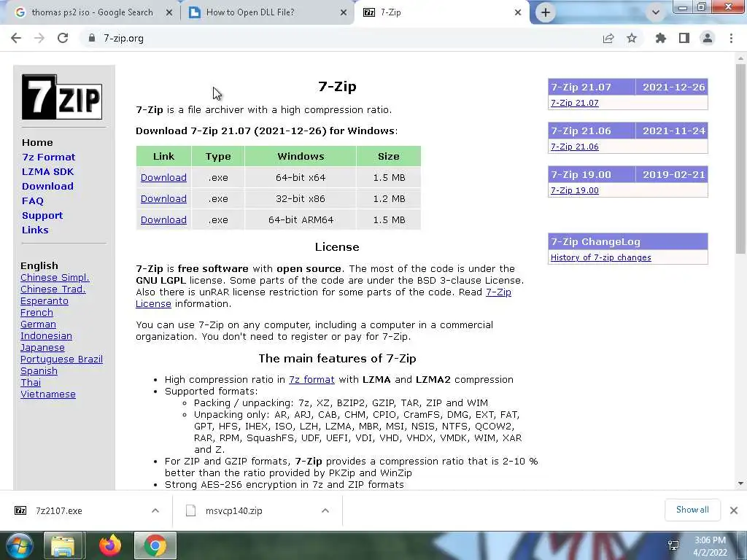This screenshot has height=560, width=747.
Task: Open History of 7-zip changes
Action: pyautogui.click(x=601, y=257)
